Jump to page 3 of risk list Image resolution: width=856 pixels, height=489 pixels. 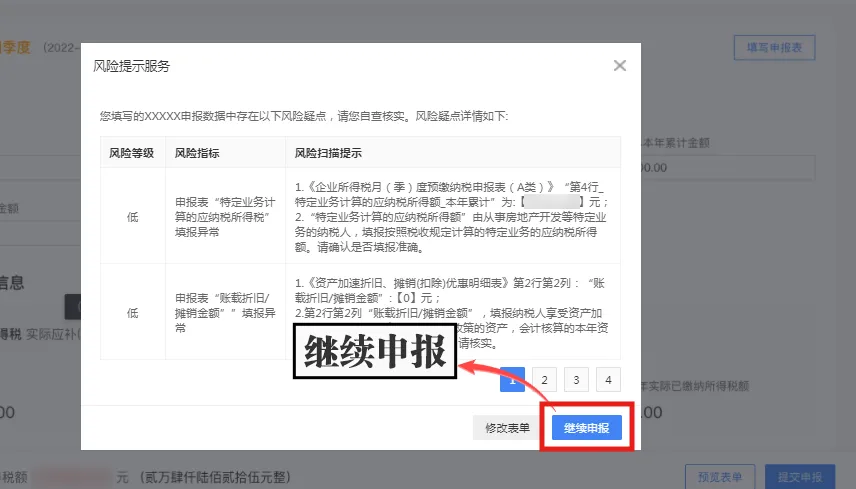[576, 380]
